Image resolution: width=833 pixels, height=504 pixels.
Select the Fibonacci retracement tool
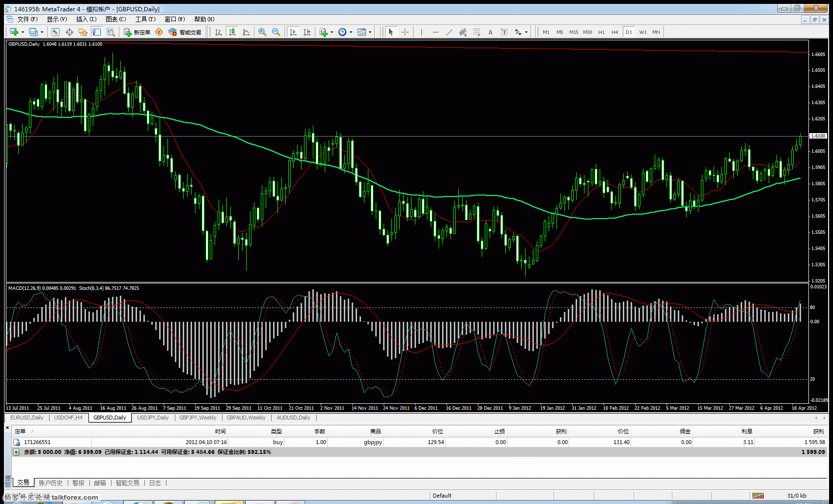pyautogui.click(x=476, y=32)
